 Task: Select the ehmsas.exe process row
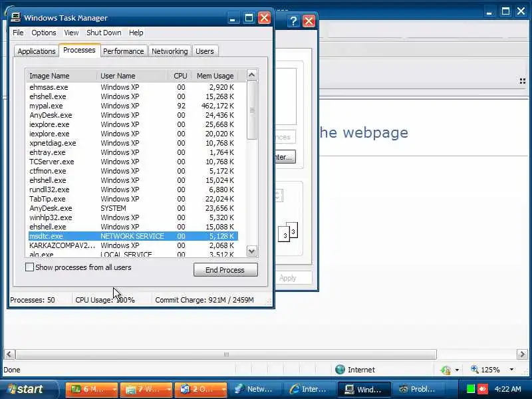point(133,87)
